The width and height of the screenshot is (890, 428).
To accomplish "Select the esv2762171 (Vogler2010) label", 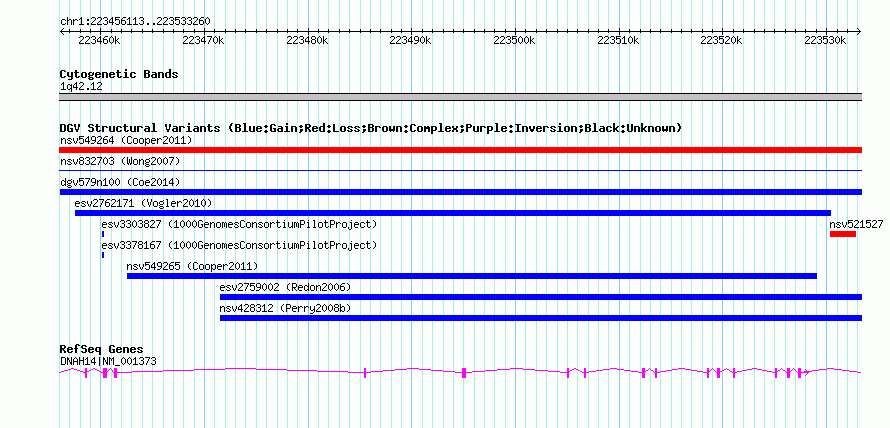I will [x=144, y=203].
